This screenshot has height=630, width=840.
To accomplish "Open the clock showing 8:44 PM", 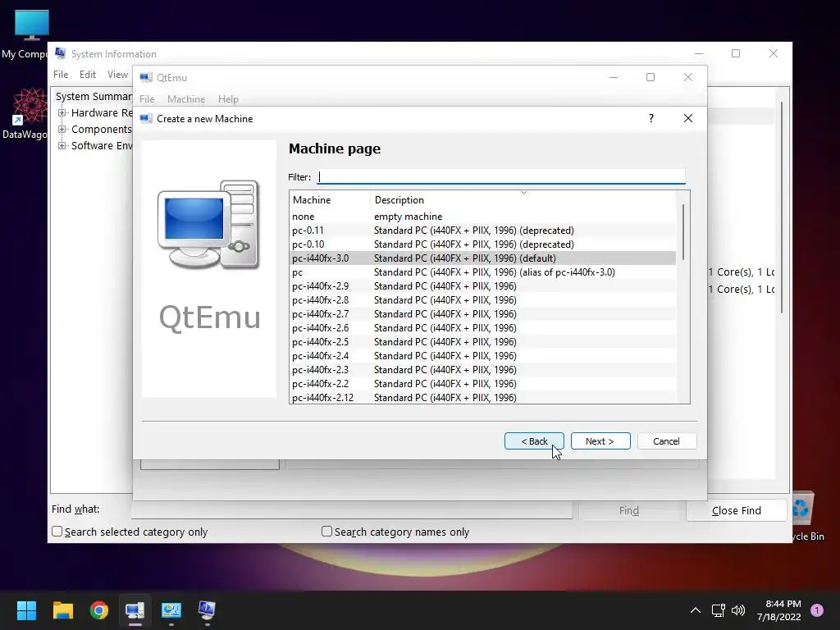I will 779,610.
